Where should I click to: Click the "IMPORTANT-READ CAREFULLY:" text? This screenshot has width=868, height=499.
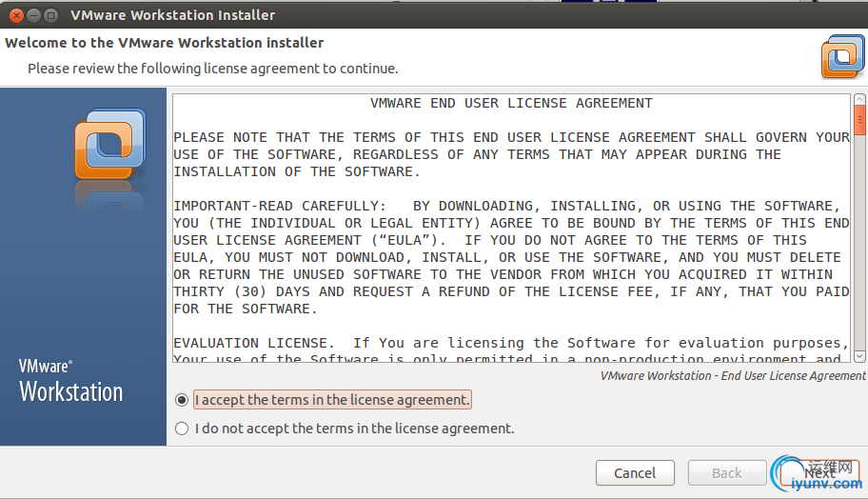pos(280,206)
